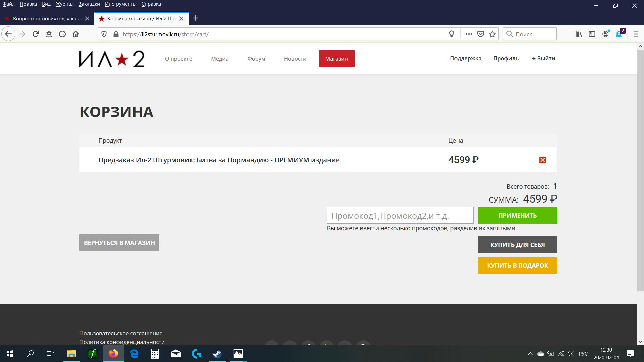This screenshot has height=362, width=644.
Task: Click the Firefox reload page icon
Action: pos(36,34)
